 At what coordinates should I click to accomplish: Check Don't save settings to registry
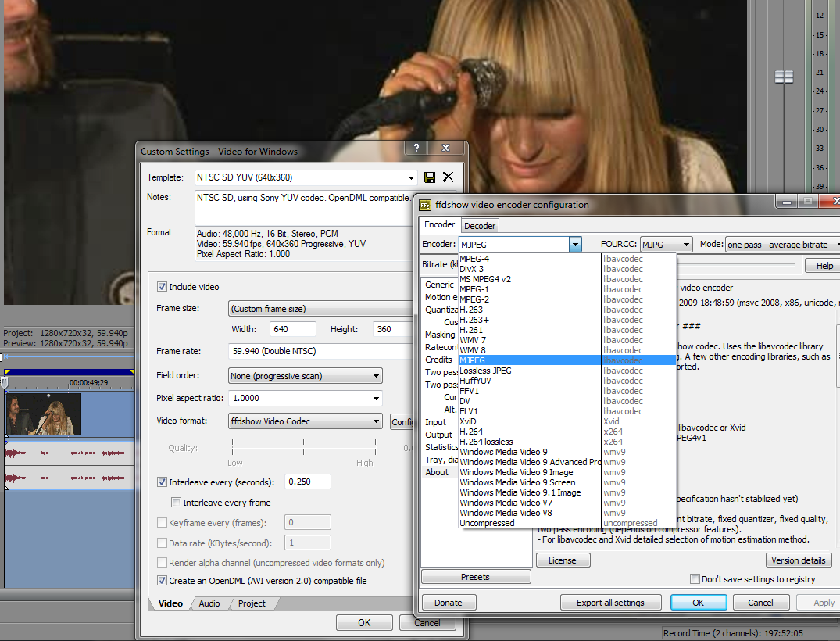pyautogui.click(x=695, y=579)
